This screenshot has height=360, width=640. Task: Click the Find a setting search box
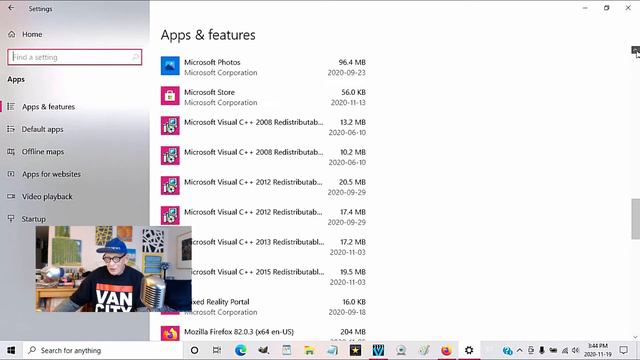74,57
